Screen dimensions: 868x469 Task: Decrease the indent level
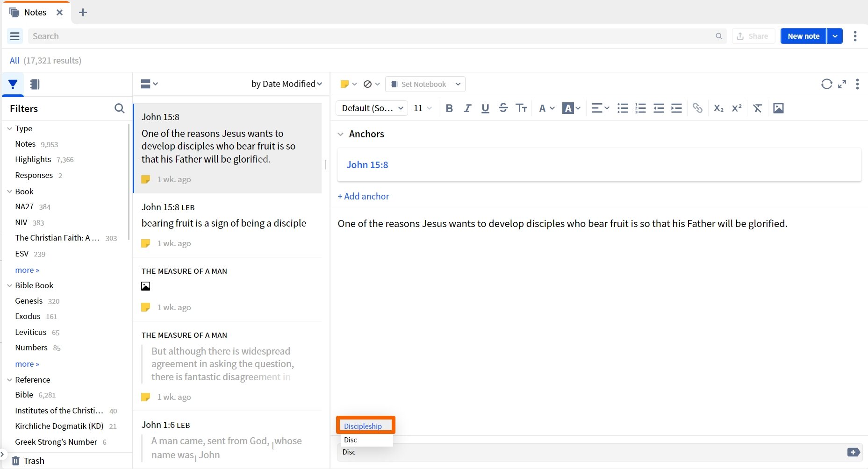point(659,108)
